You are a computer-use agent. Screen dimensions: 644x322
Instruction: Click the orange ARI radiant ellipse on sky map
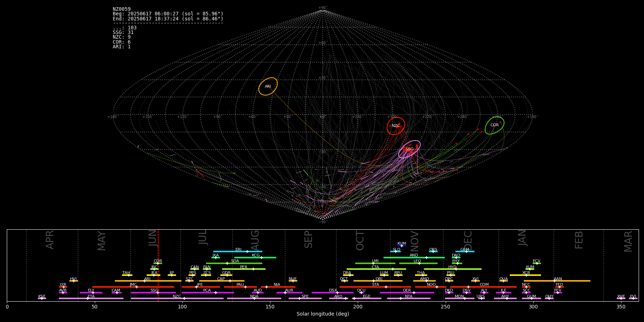click(268, 87)
